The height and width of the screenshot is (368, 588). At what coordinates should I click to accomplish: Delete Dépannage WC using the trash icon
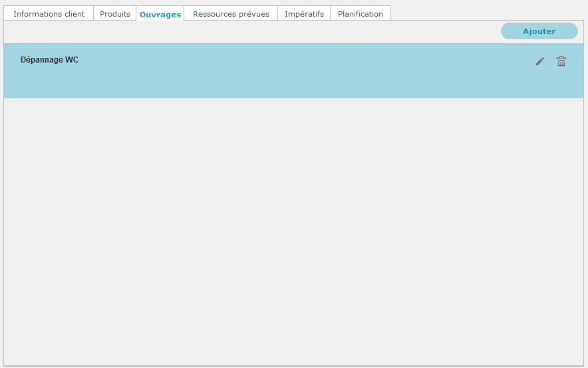[x=561, y=61]
